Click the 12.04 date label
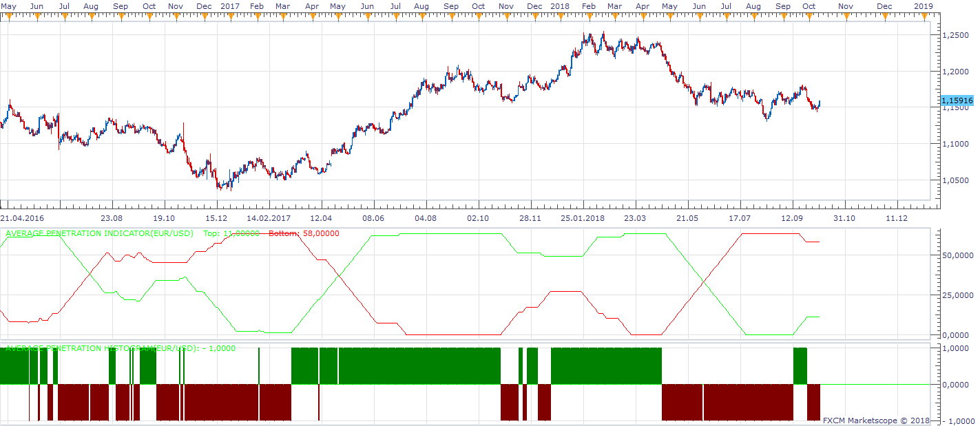Viewport: 980px width, 426px height. (321, 218)
